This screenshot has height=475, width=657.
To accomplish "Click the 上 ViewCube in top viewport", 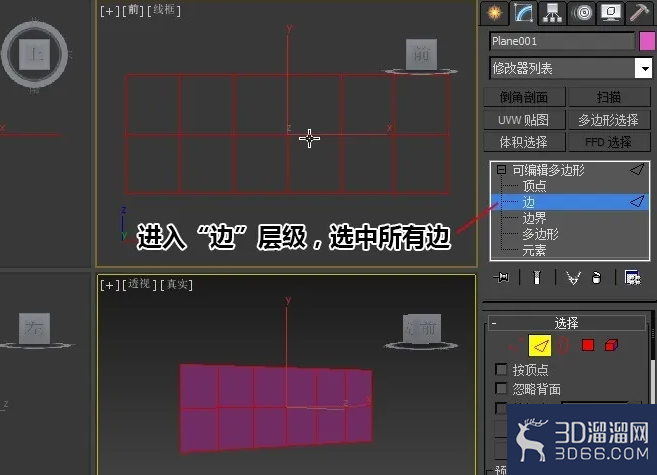I will click(x=34, y=54).
